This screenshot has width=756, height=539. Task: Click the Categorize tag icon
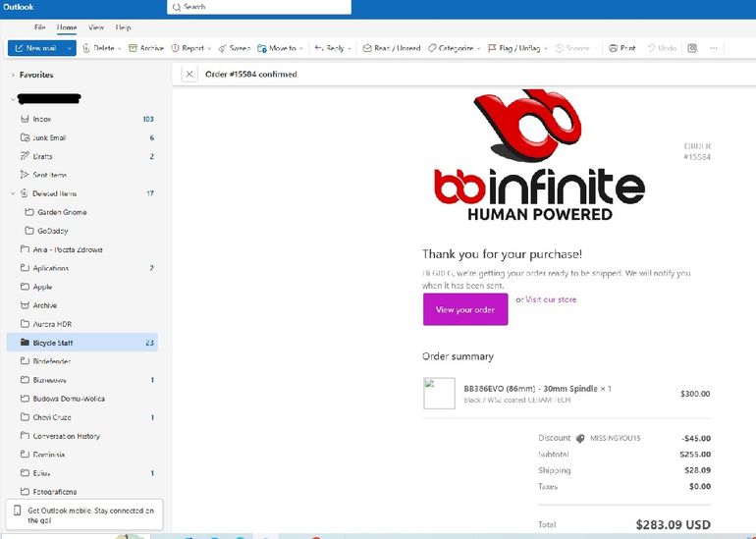(432, 48)
